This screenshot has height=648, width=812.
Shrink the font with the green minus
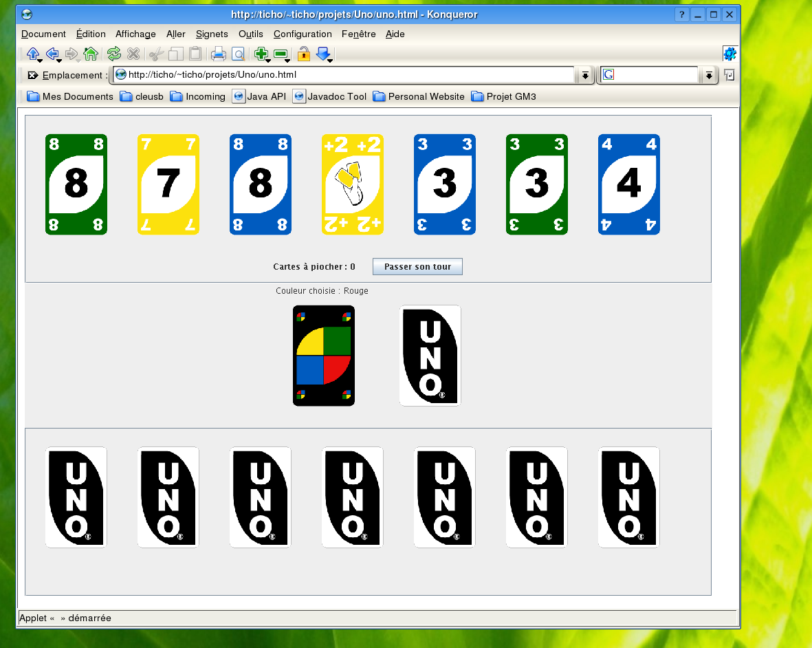point(281,54)
